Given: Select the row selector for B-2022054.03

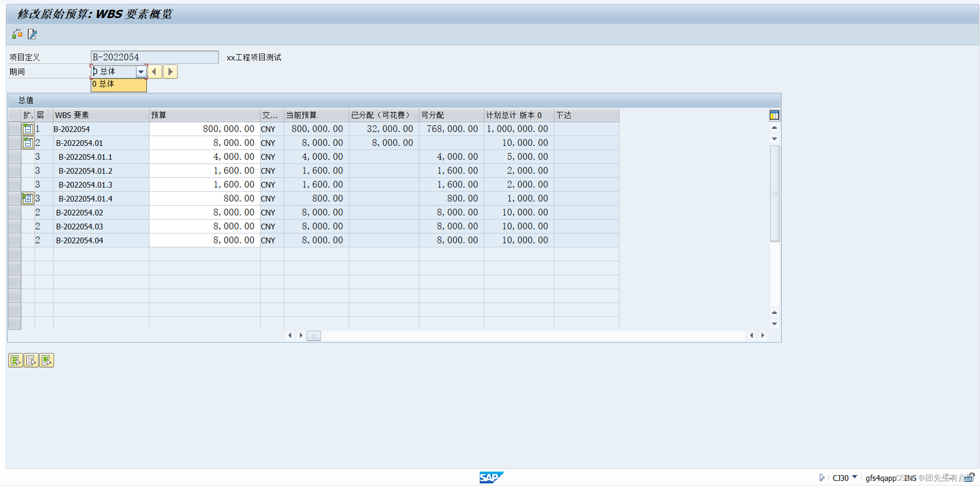Looking at the screenshot, I should [14, 226].
